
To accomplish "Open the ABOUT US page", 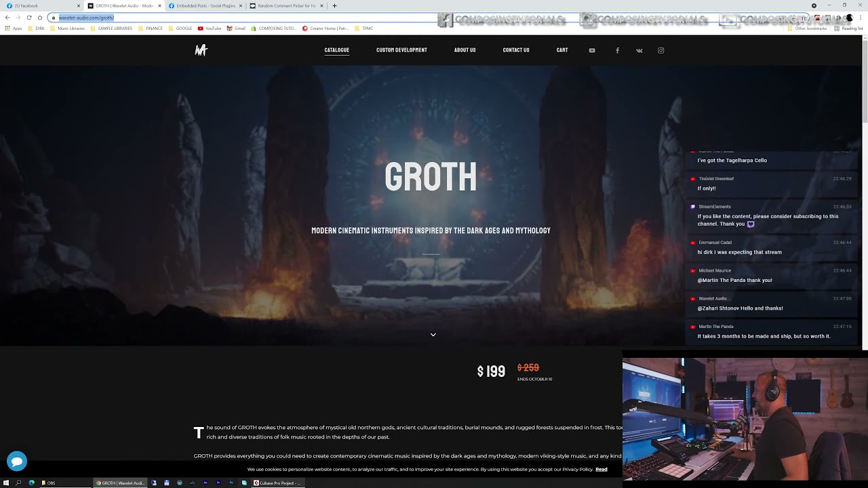I will [x=465, y=50].
